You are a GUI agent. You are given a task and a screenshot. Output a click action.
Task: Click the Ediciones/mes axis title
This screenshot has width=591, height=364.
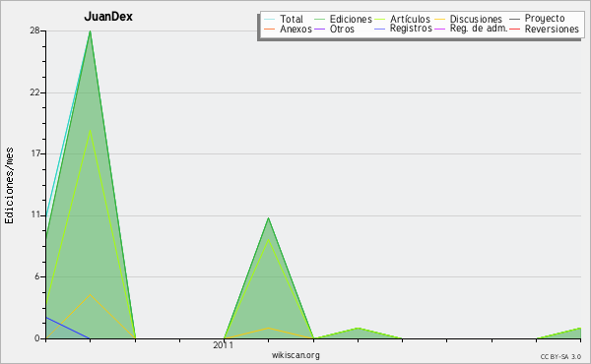pyautogui.click(x=9, y=186)
